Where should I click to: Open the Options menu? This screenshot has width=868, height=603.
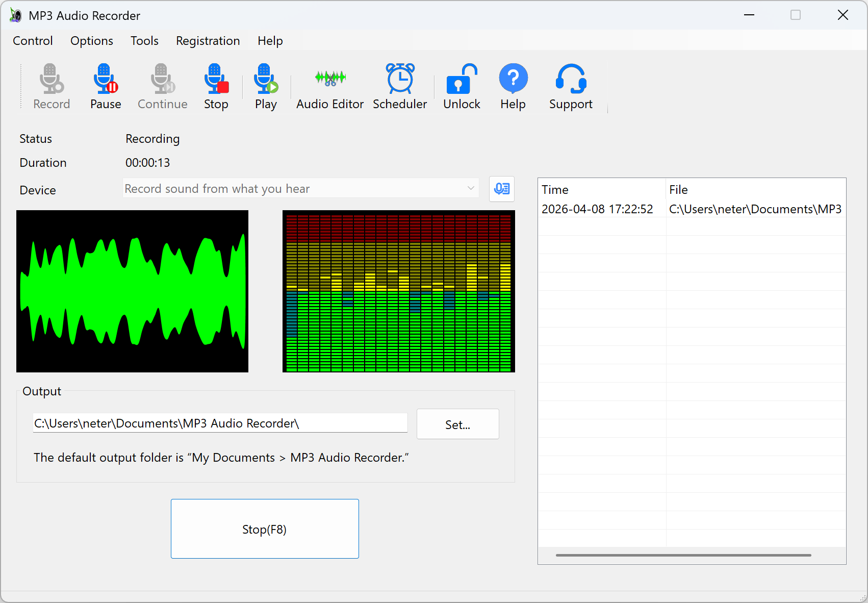pos(91,41)
